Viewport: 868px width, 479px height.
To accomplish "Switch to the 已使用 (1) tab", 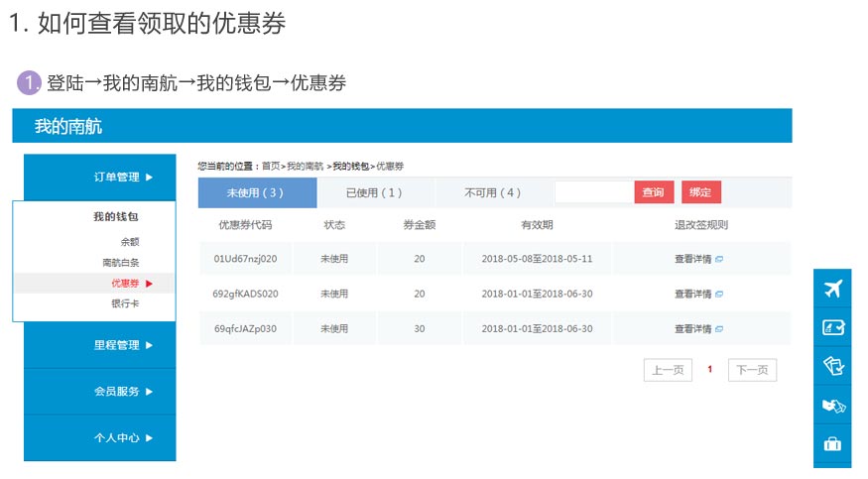I will coord(374,193).
